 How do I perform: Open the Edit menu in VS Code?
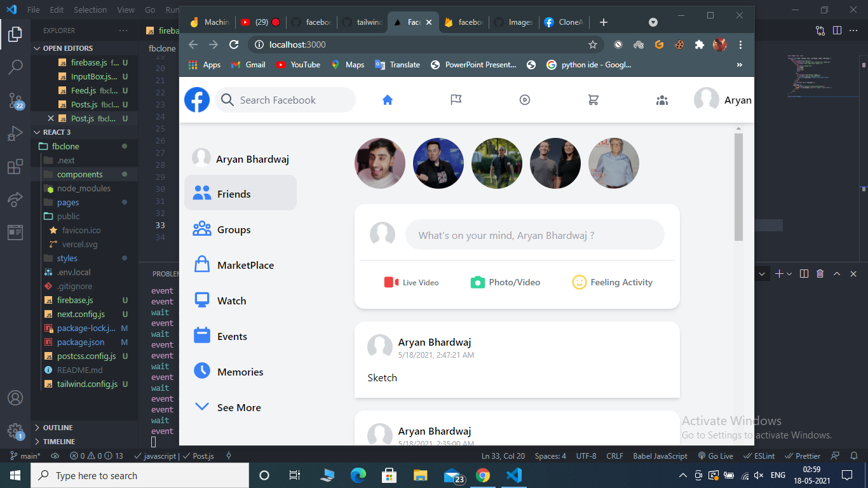57,10
